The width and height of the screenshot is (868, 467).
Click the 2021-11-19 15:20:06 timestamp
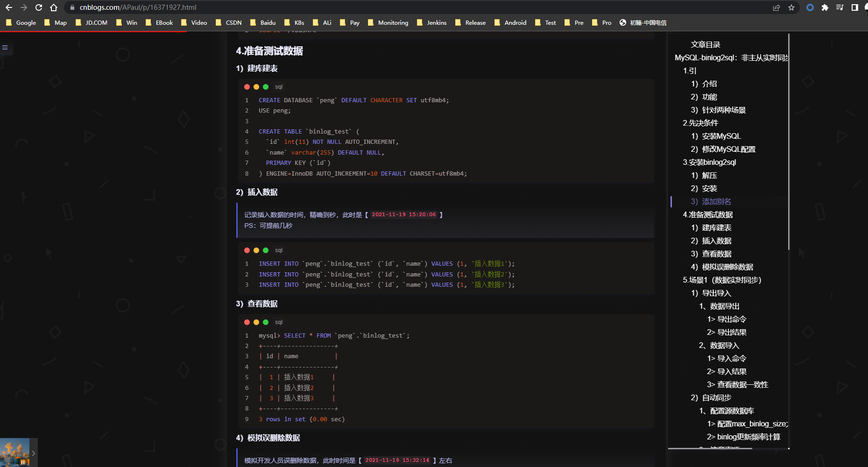point(404,215)
